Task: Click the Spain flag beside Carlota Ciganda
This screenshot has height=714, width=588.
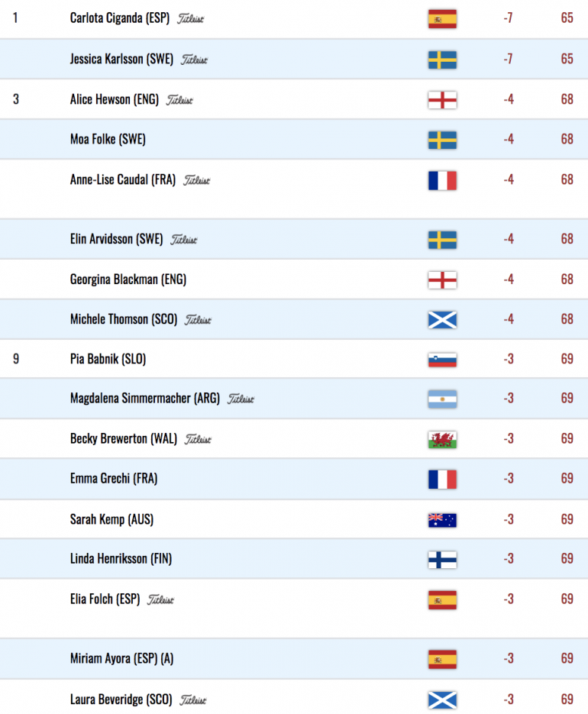Action: (442, 18)
